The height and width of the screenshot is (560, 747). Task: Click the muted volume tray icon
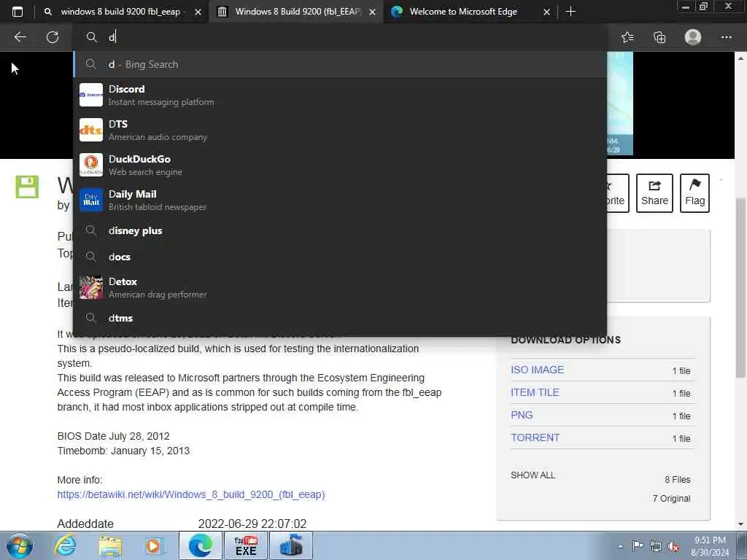[673, 547]
